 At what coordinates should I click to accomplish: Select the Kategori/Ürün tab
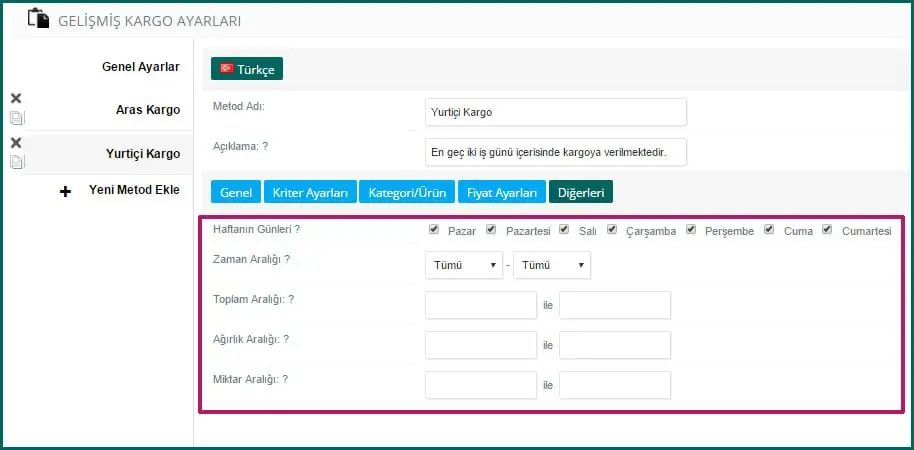coord(407,192)
